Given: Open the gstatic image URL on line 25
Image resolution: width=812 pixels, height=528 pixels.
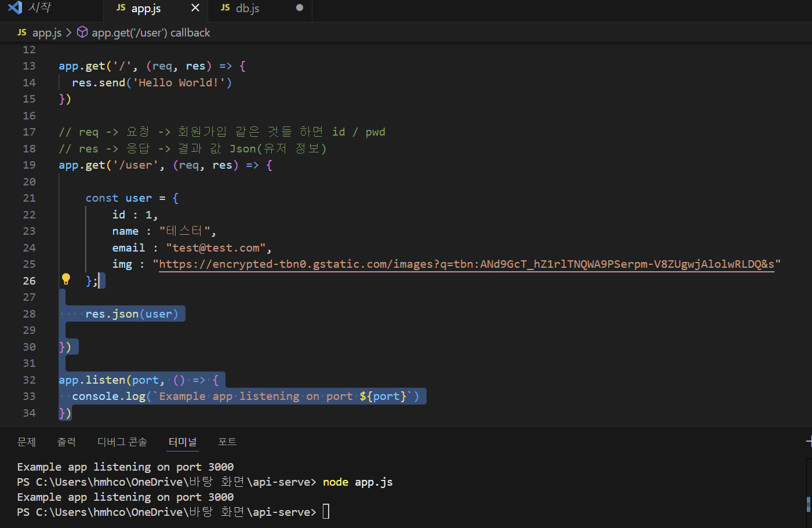Looking at the screenshot, I should [x=467, y=264].
